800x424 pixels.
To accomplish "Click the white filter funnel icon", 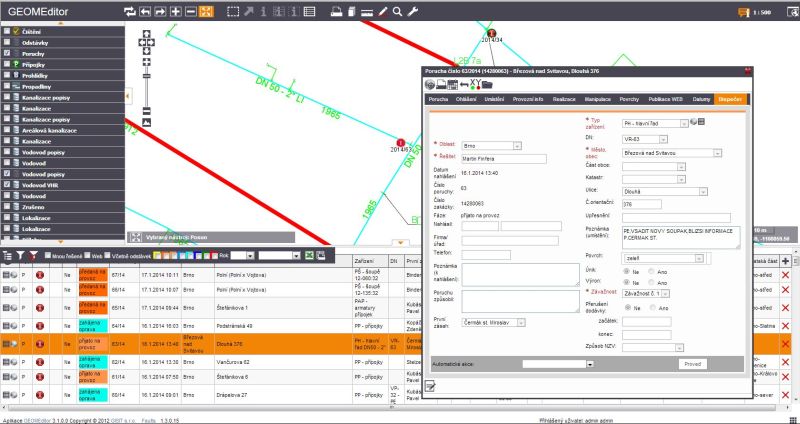I will tap(20, 256).
